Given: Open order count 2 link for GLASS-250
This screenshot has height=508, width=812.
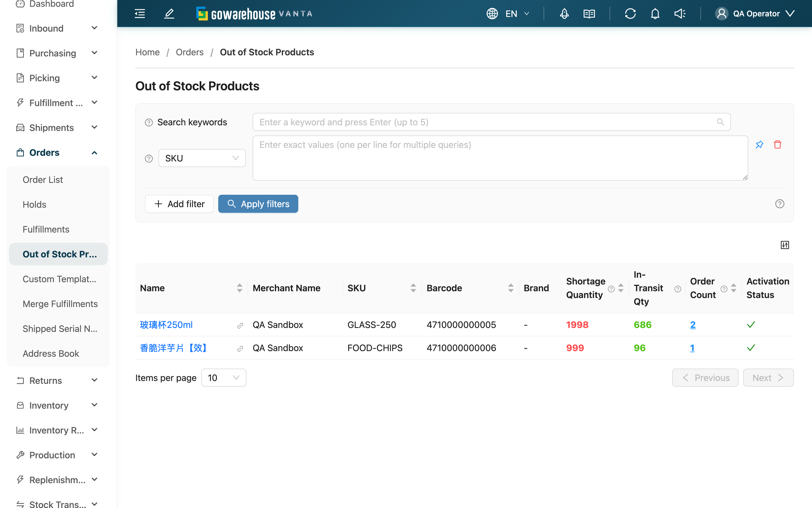Looking at the screenshot, I should [x=692, y=325].
